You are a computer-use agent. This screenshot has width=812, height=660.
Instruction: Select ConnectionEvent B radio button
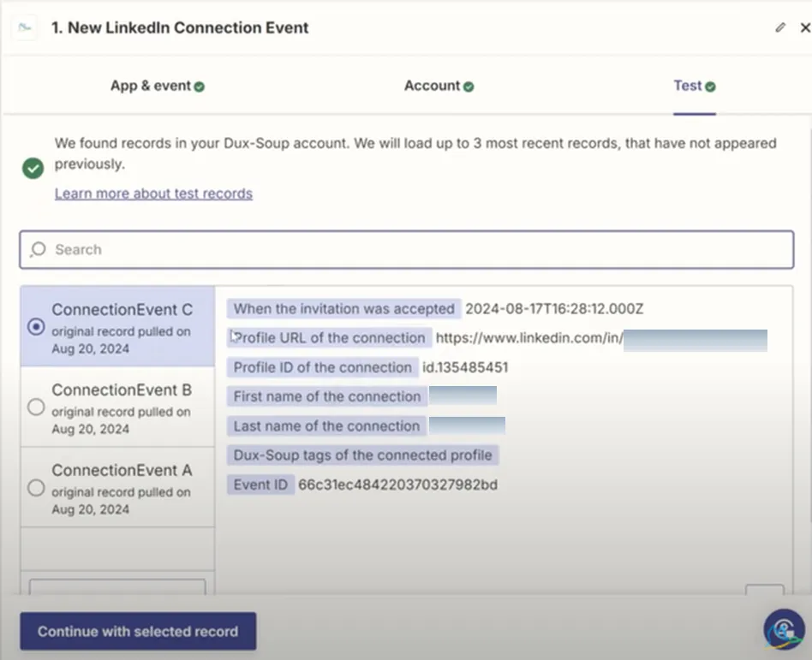(36, 407)
